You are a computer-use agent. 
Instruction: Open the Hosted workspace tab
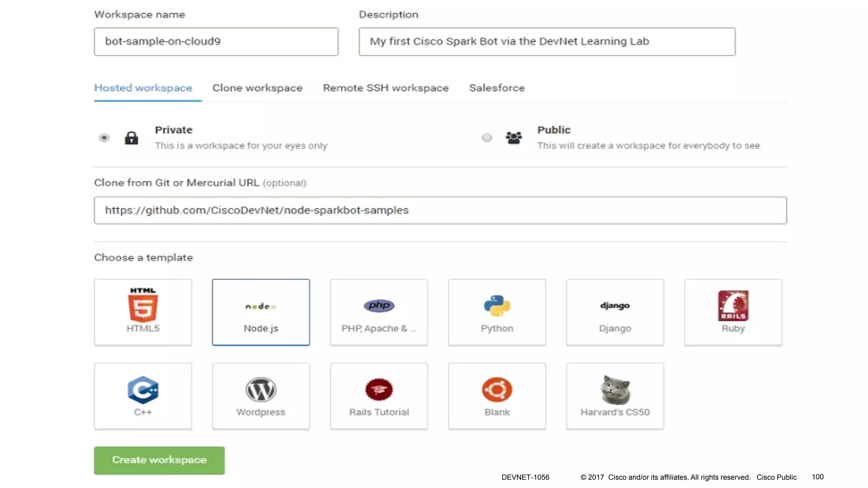tap(143, 88)
